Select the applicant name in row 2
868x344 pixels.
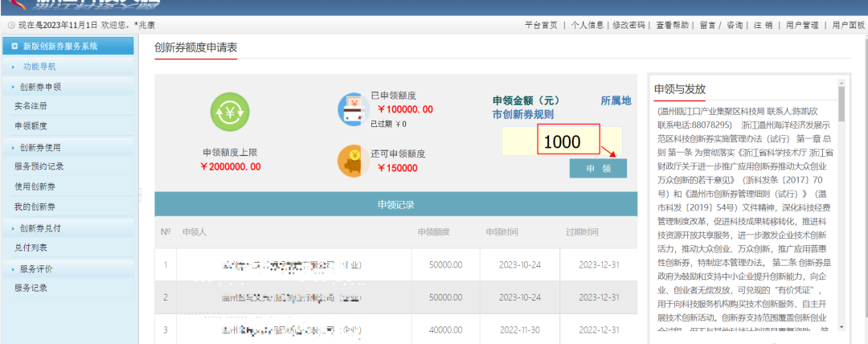[291, 297]
